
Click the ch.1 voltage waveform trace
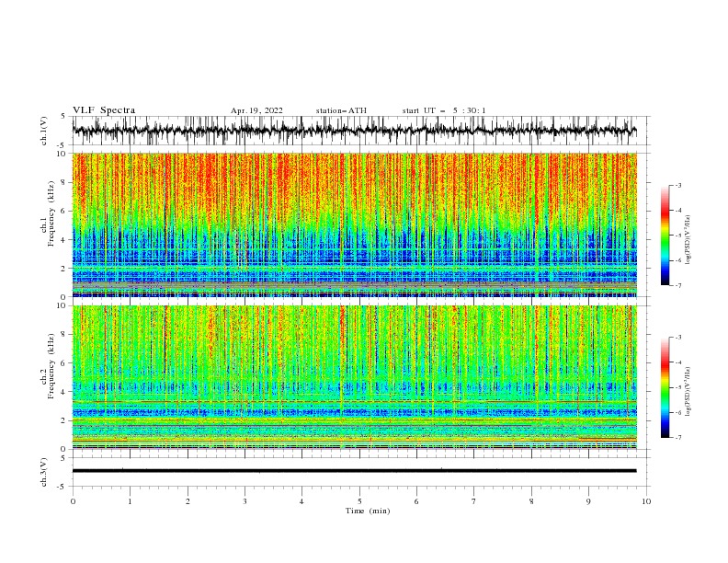354,131
